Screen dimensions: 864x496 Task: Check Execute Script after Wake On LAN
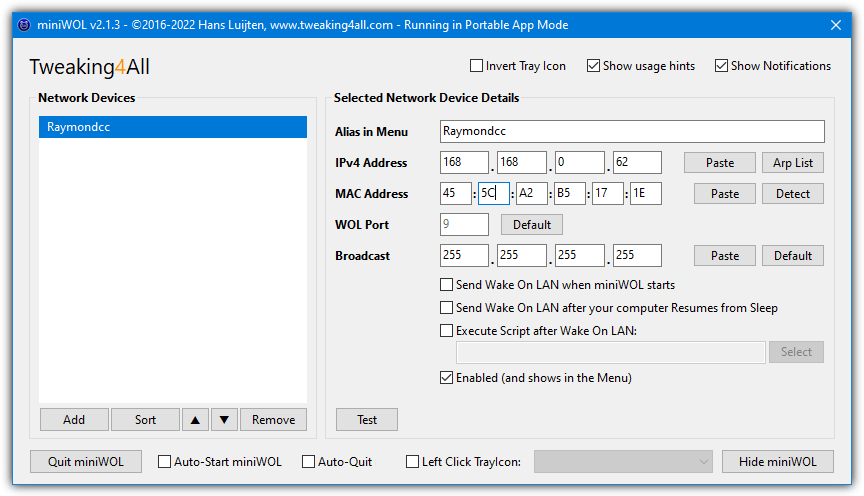(446, 331)
